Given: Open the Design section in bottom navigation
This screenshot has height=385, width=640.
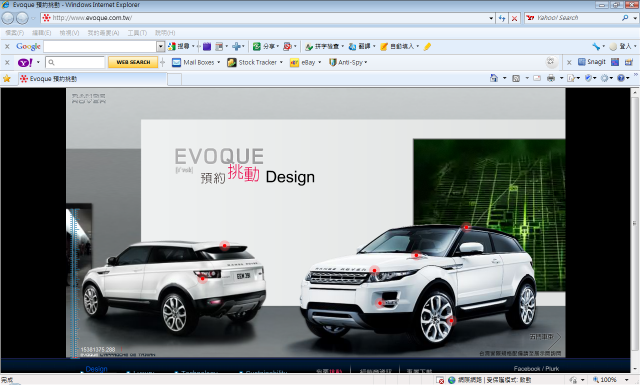Looking at the screenshot, I should tap(96, 369).
